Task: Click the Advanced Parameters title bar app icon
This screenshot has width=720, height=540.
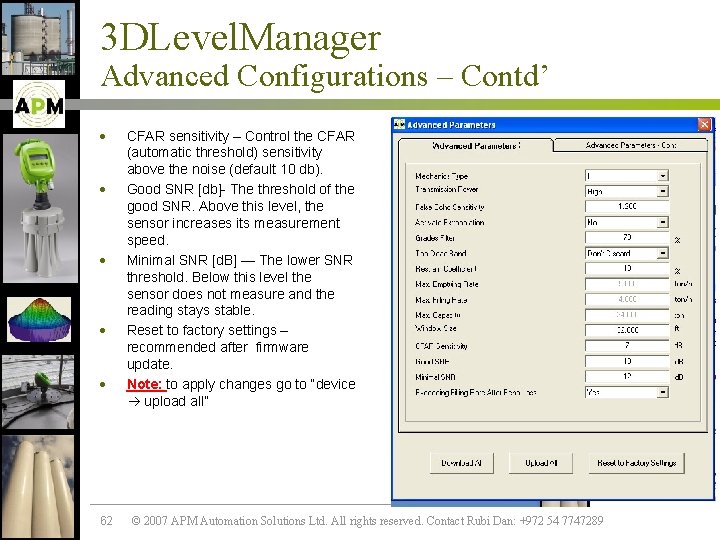Action: [399, 124]
